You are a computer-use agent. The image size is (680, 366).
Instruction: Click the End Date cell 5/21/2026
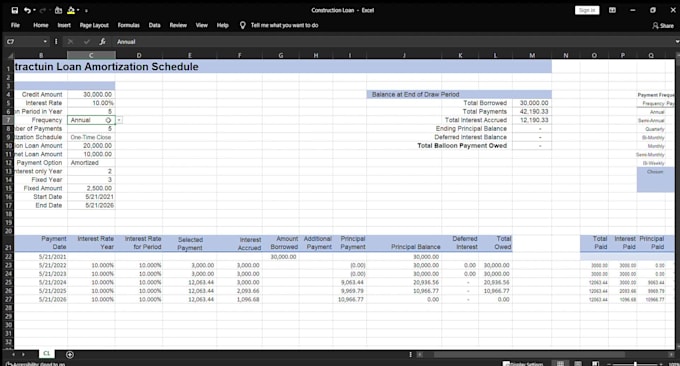coord(91,206)
